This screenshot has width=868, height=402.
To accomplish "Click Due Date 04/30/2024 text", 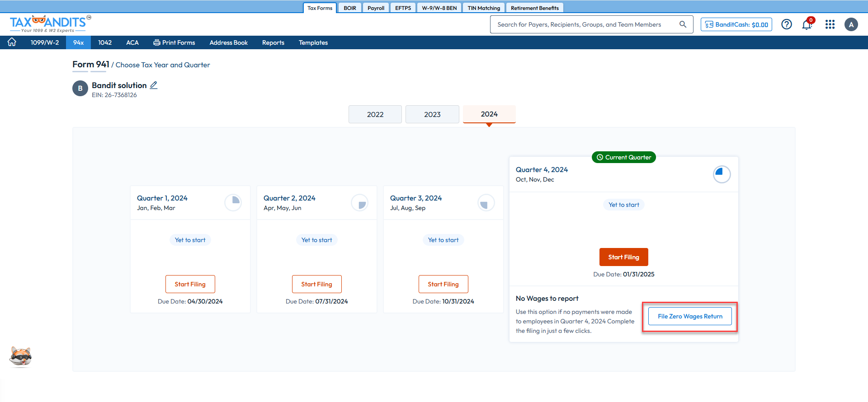I will click(190, 301).
